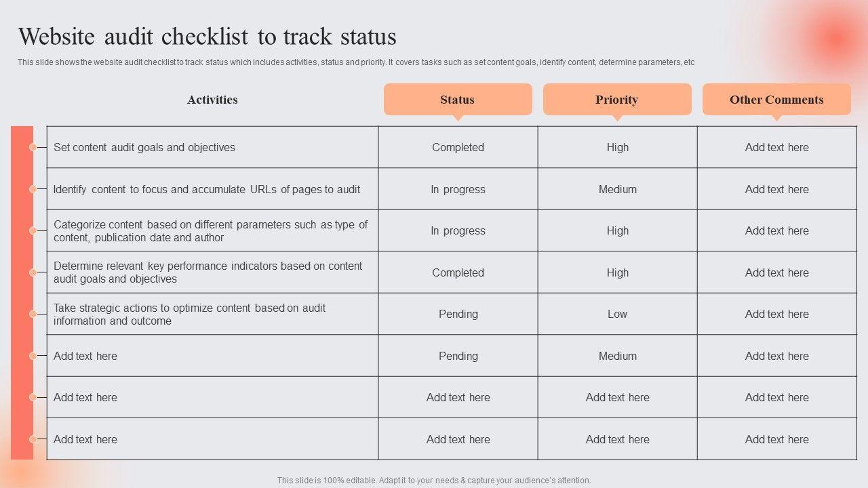Screen dimensions: 868x488
Task: Click the Status header pill
Action: click(x=458, y=100)
